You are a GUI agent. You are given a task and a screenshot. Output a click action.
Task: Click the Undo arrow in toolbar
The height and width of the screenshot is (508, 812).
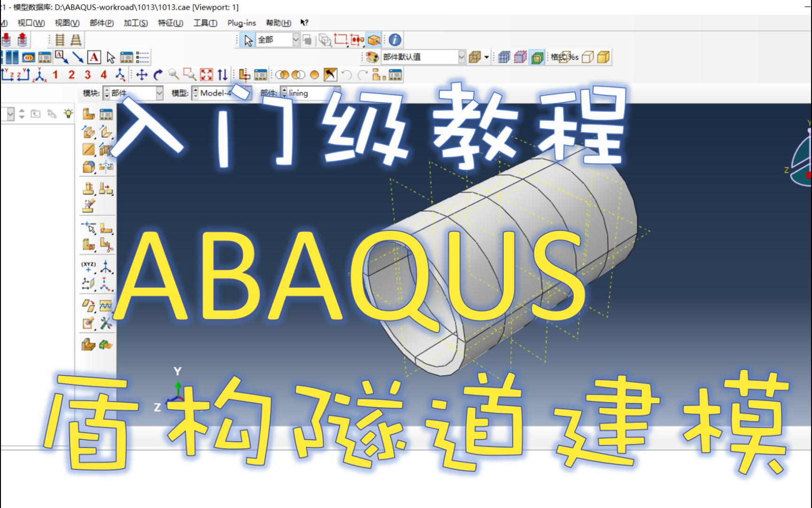(347, 75)
